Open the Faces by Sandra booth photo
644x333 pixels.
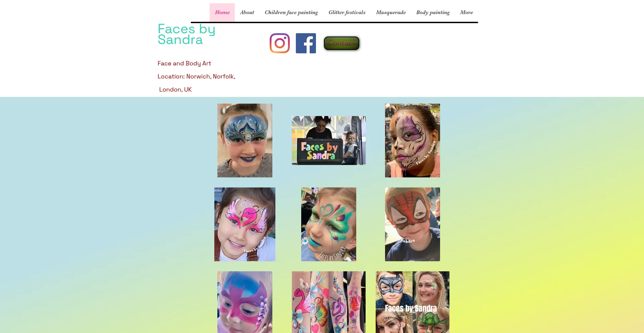pyautogui.click(x=329, y=141)
